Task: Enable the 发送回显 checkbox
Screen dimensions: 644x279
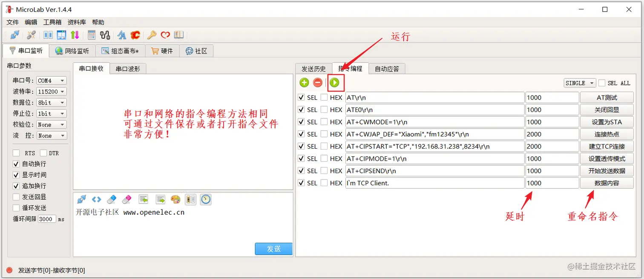Action: pyautogui.click(x=16, y=197)
